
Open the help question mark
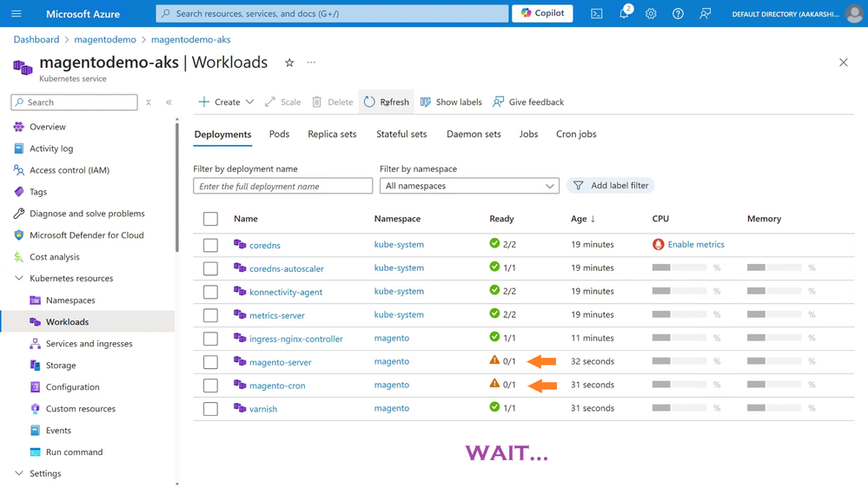pyautogui.click(x=678, y=14)
